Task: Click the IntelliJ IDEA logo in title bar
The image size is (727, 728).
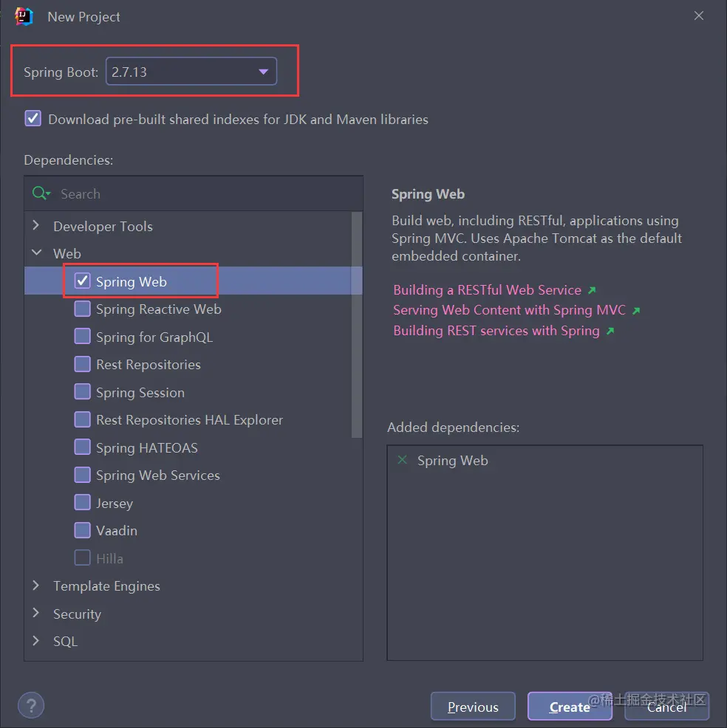Action: tap(22, 16)
